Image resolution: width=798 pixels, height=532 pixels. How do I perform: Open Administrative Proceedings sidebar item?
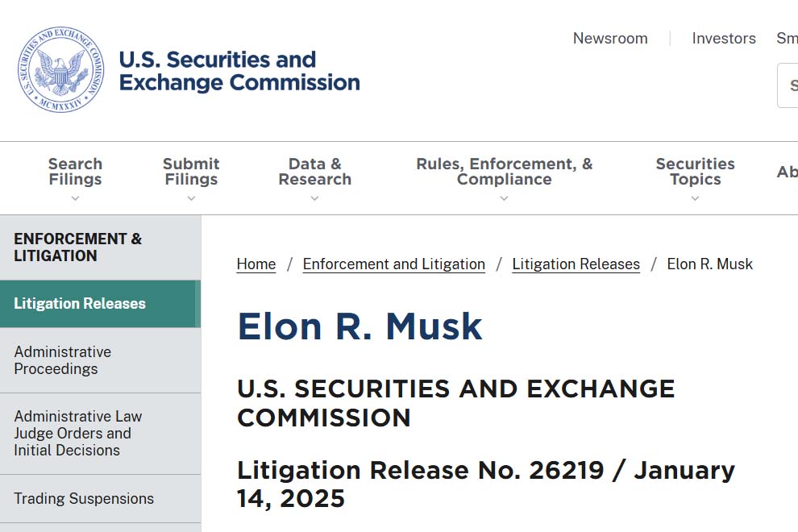point(63,360)
